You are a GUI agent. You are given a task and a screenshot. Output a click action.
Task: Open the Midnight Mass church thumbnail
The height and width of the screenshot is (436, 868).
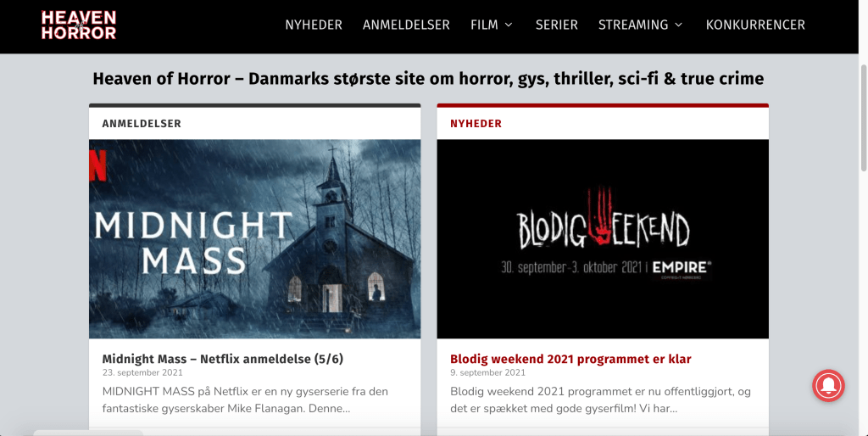[254, 238]
